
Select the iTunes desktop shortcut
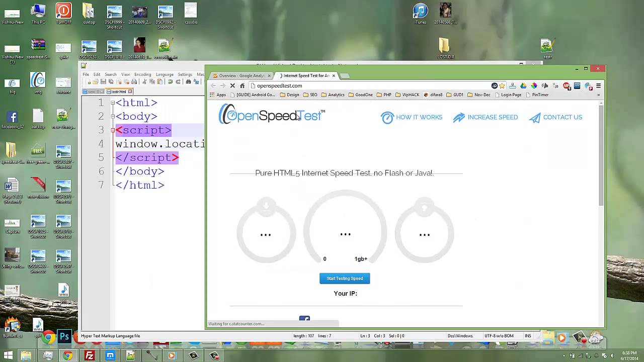420,14
